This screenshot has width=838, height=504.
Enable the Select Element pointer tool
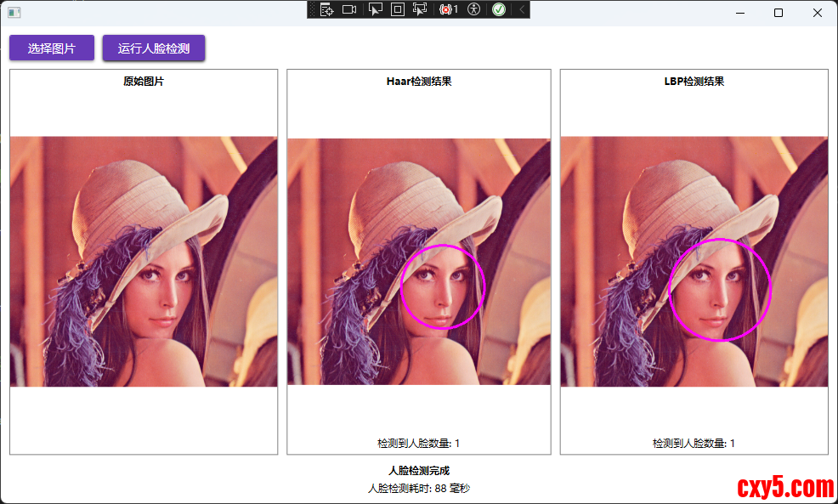[x=376, y=9]
